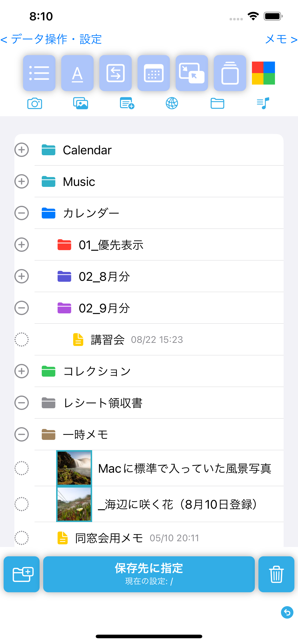The width and height of the screenshot is (298, 644).
Task: Tap the globe web icon
Action: click(172, 103)
